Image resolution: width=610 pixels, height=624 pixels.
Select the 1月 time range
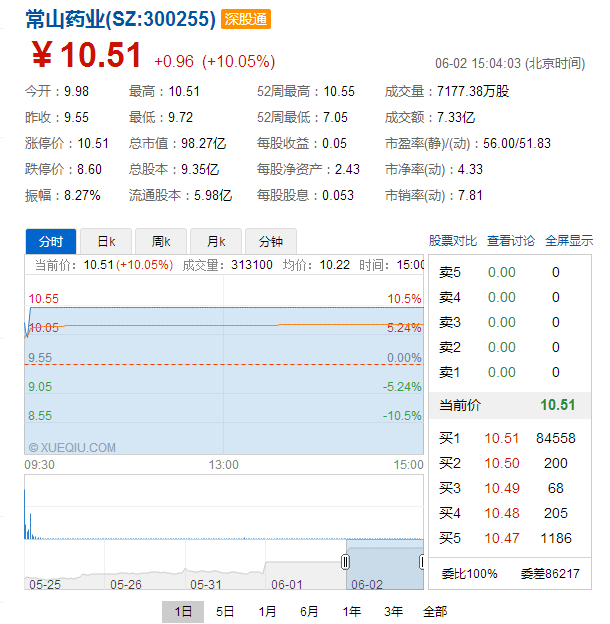(x=267, y=612)
